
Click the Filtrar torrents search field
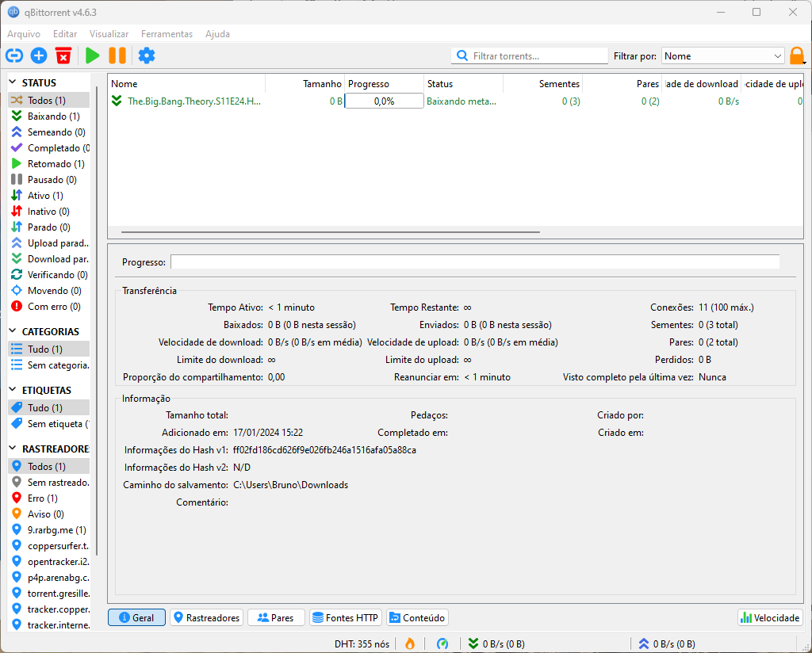pyautogui.click(x=529, y=56)
